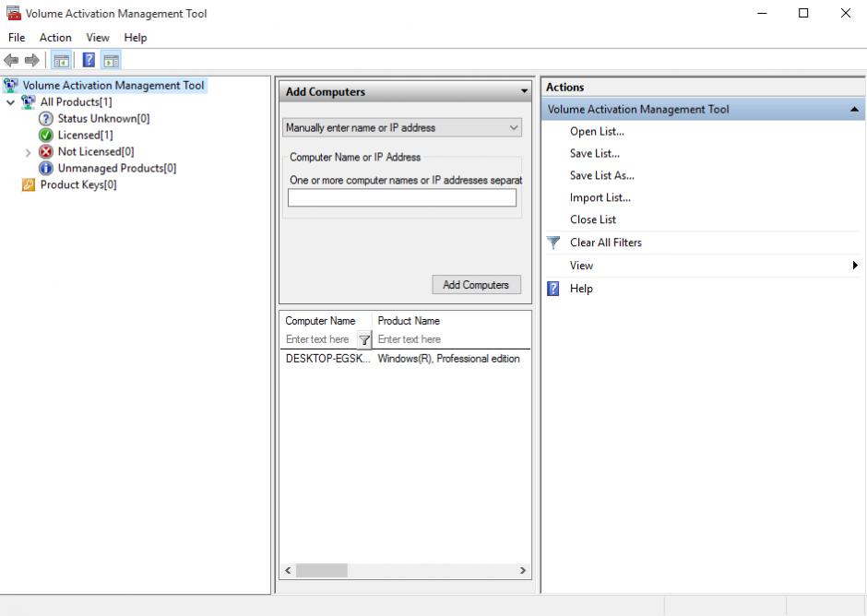
Task: Click Save List... in the Actions pane
Action: point(595,154)
